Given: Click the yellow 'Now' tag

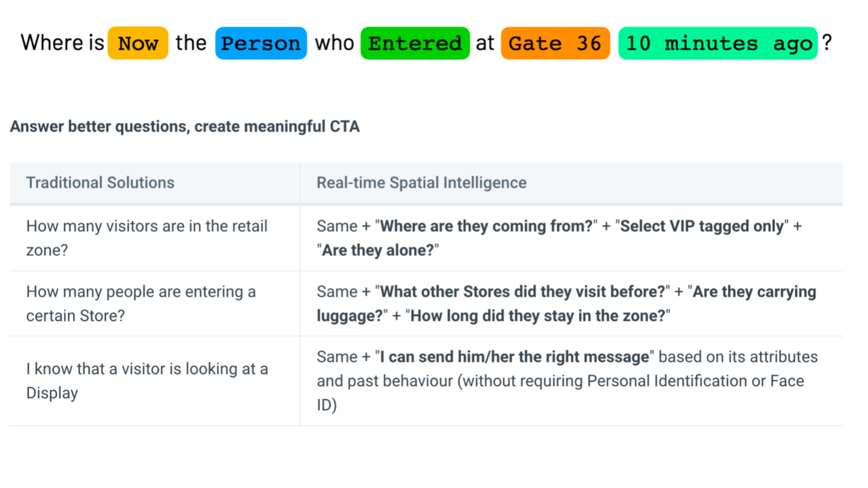Looking at the screenshot, I should [138, 43].
